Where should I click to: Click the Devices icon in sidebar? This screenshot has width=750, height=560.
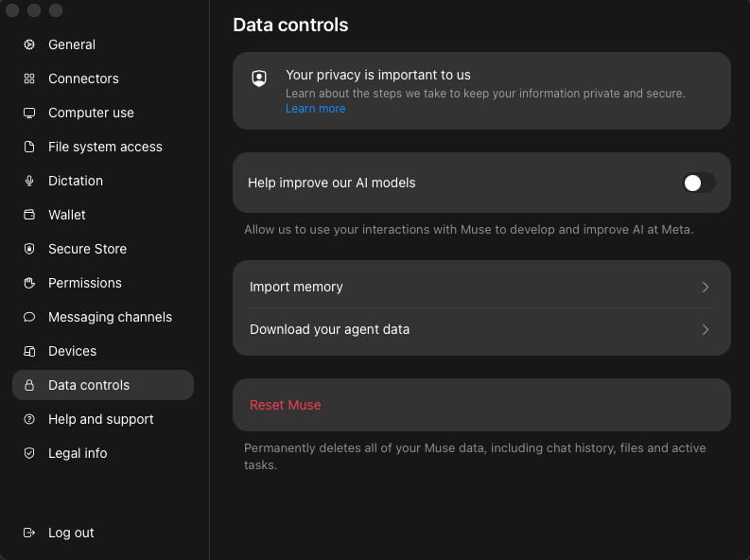(x=29, y=351)
